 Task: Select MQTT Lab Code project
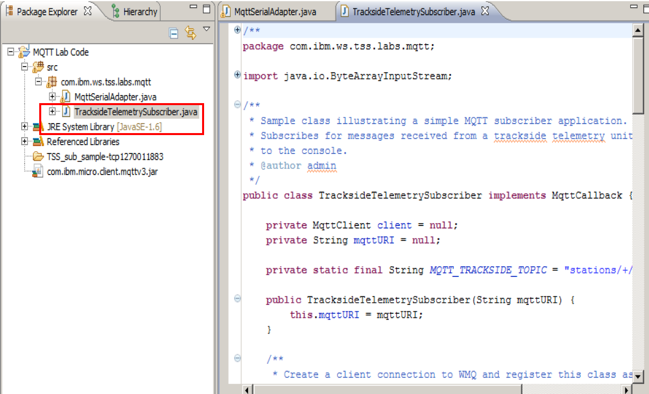60,52
